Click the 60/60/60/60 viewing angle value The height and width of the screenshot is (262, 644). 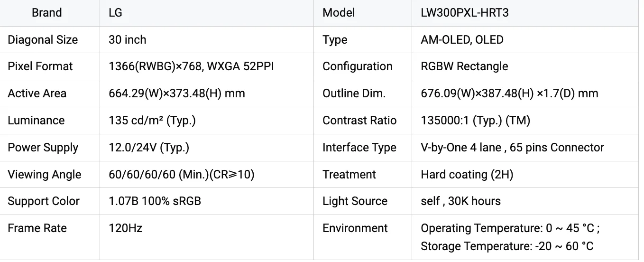(x=182, y=175)
